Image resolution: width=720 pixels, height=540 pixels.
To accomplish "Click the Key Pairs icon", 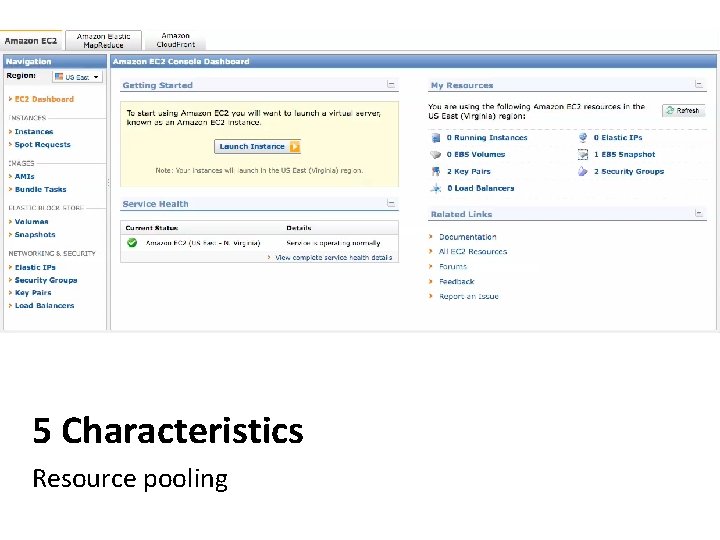I will click(x=436, y=171).
